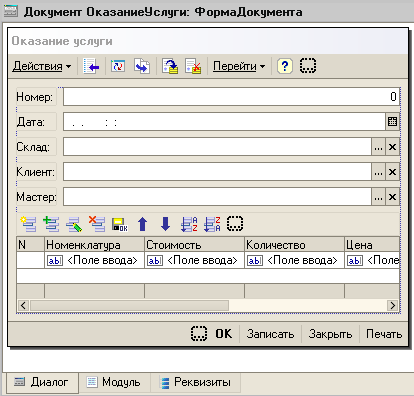
Task: Click the Мастер input field
Action: pos(217,197)
